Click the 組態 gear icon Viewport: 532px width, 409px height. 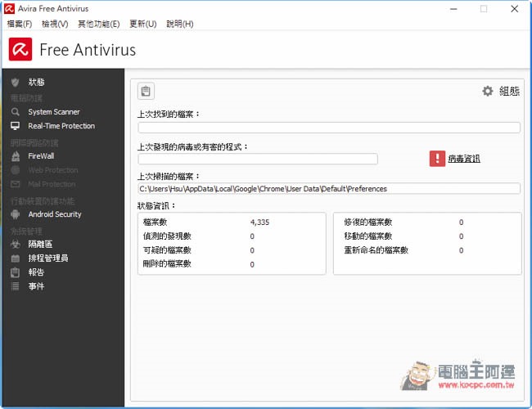488,91
